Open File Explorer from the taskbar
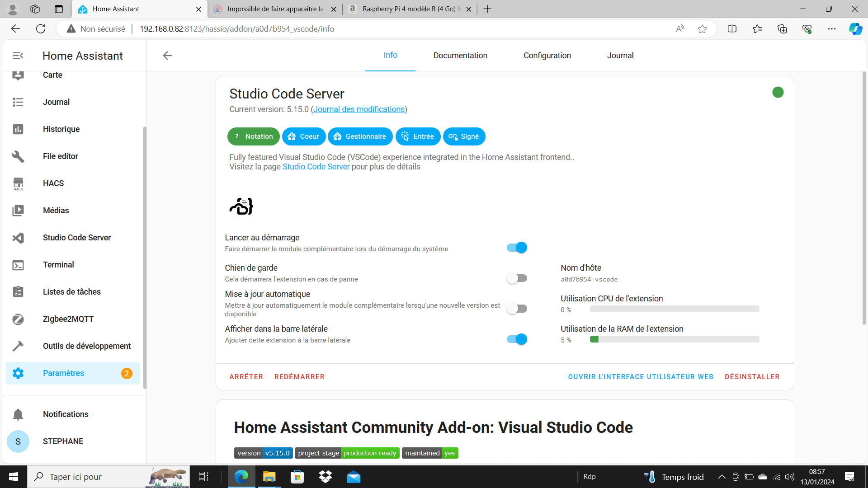The width and height of the screenshot is (868, 488). pos(269,477)
